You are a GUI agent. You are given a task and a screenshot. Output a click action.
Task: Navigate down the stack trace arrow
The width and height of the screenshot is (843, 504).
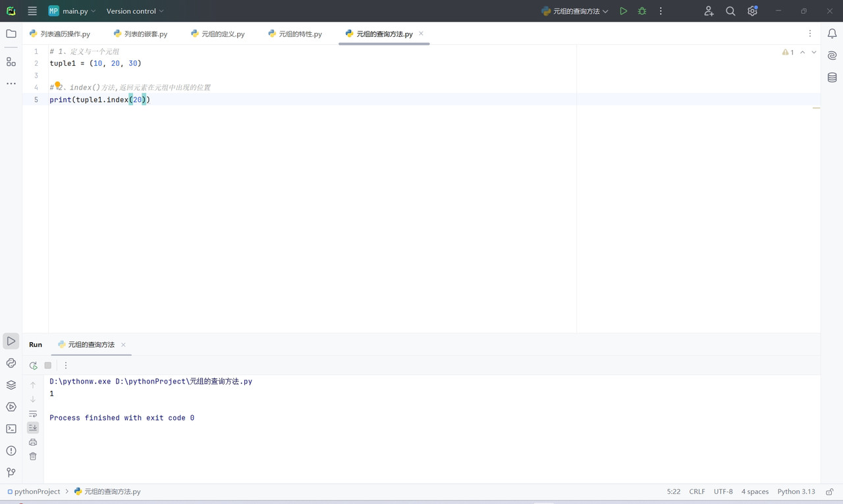(x=33, y=399)
